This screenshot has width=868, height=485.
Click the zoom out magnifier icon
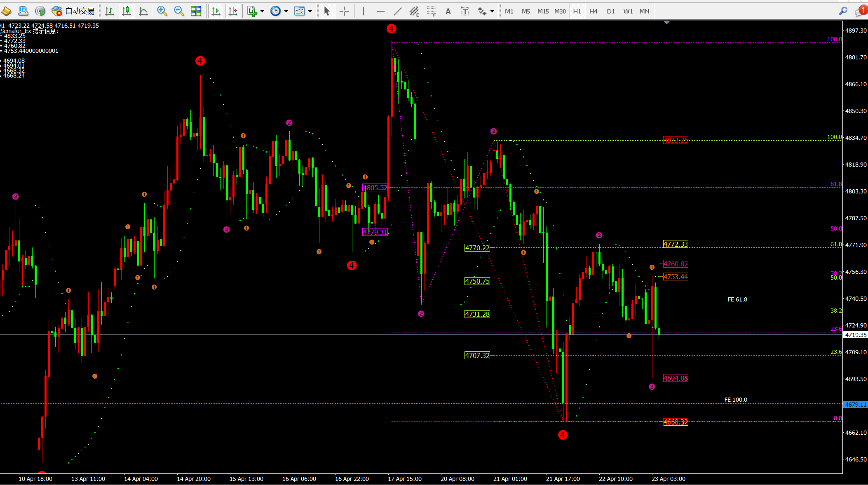click(x=179, y=11)
